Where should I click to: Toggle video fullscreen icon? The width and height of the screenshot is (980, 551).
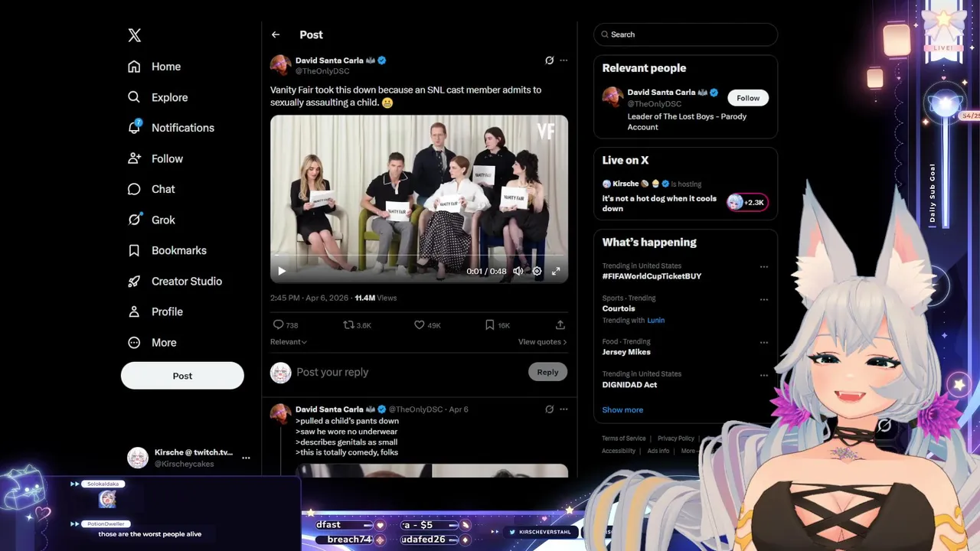pyautogui.click(x=556, y=271)
